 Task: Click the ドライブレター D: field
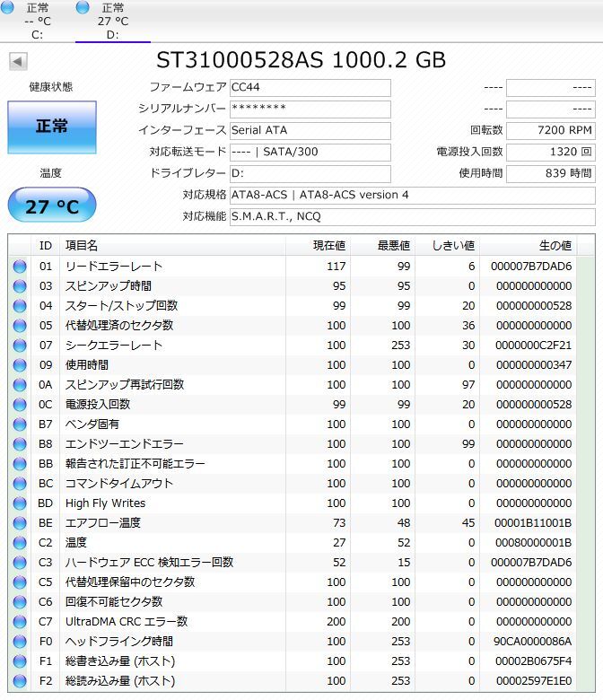(310, 173)
